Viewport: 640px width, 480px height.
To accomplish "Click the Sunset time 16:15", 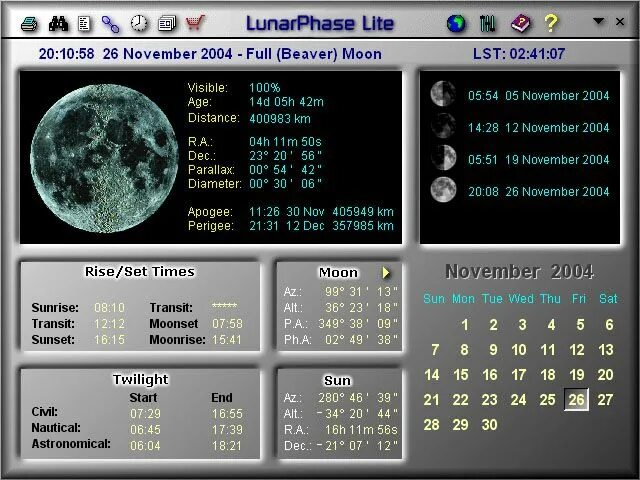I will [109, 340].
